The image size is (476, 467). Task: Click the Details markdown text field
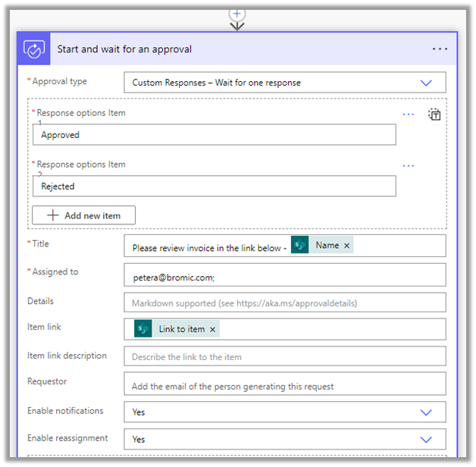[284, 302]
